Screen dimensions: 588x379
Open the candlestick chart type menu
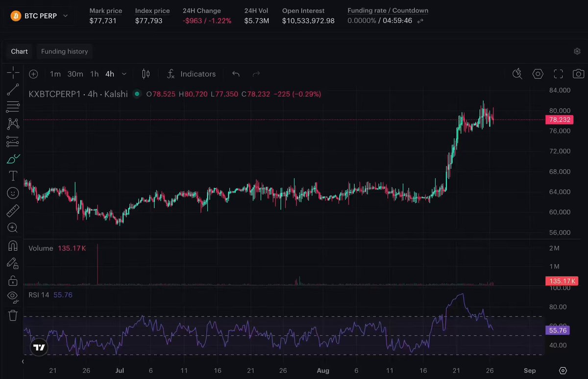[x=146, y=74]
